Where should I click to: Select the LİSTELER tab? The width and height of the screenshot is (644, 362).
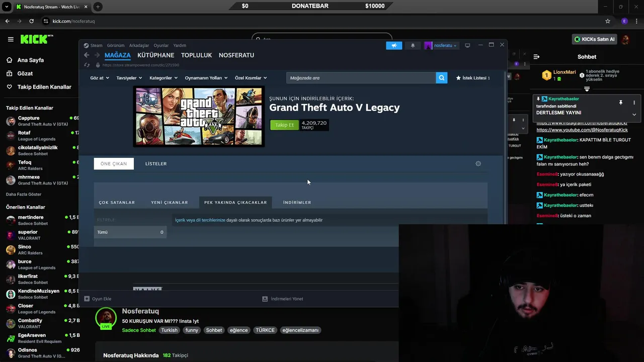click(x=156, y=163)
